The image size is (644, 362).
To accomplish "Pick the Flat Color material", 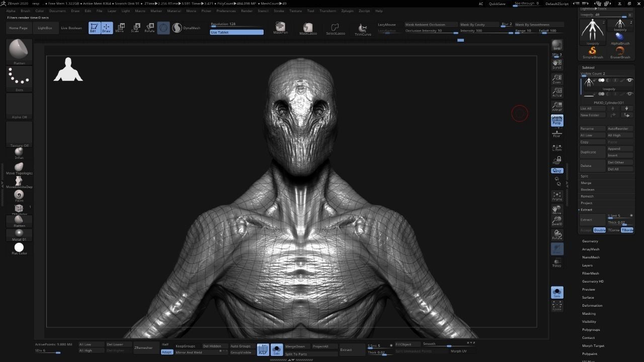I will click(19, 248).
